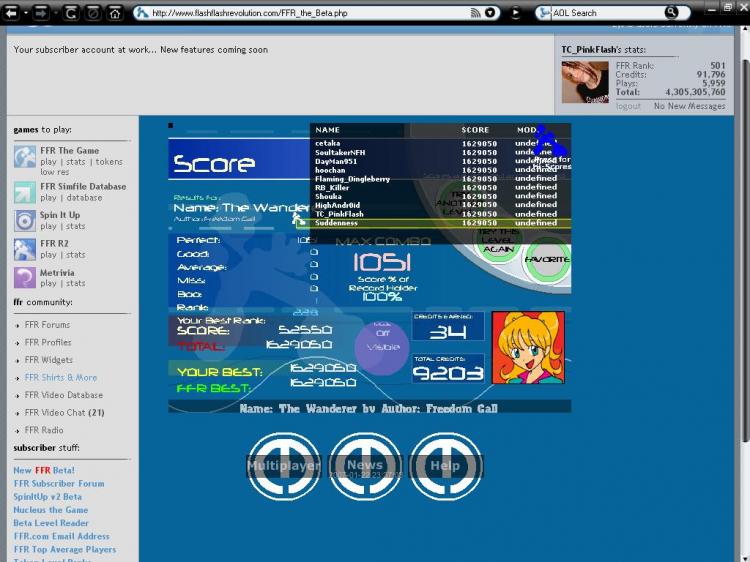Open the SpinItUp v2 Beta link
Screen dimensions: 750x562
pyautogui.click(x=47, y=496)
